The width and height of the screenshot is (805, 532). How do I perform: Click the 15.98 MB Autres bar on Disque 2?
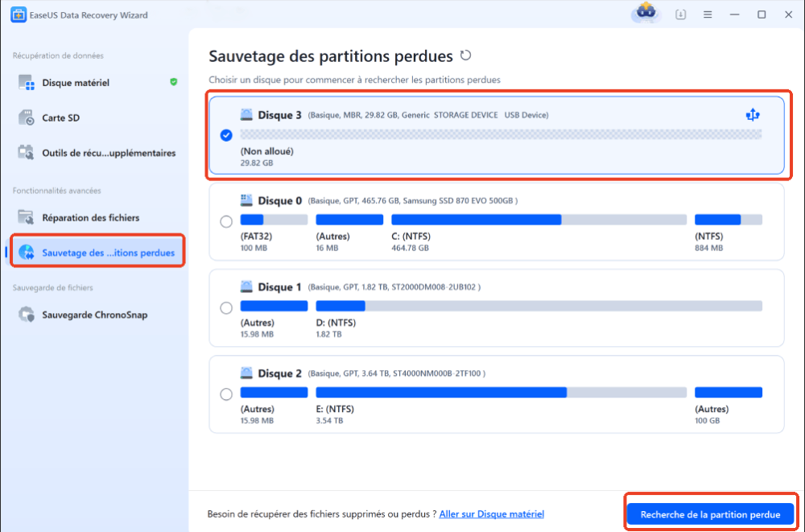[x=274, y=392]
